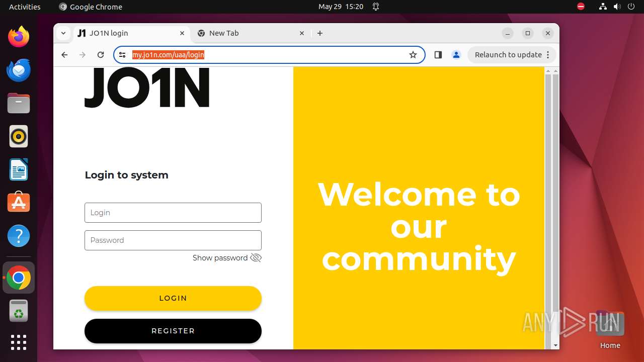The height and width of the screenshot is (362, 644).
Task: Bookmark this page with the star icon
Action: (x=413, y=55)
